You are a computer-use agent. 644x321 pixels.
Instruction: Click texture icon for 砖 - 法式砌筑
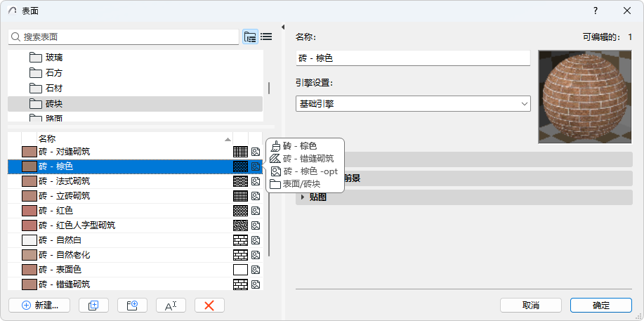coord(256,181)
